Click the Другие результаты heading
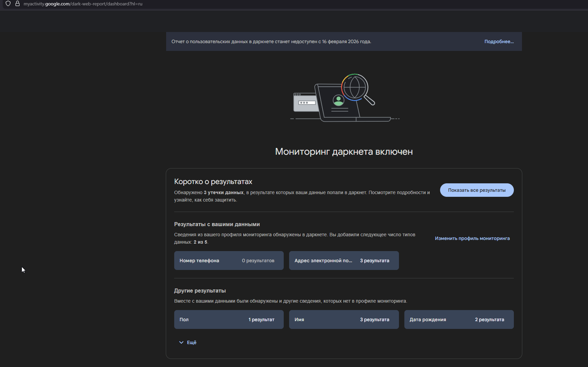The height and width of the screenshot is (367, 588). pos(200,290)
